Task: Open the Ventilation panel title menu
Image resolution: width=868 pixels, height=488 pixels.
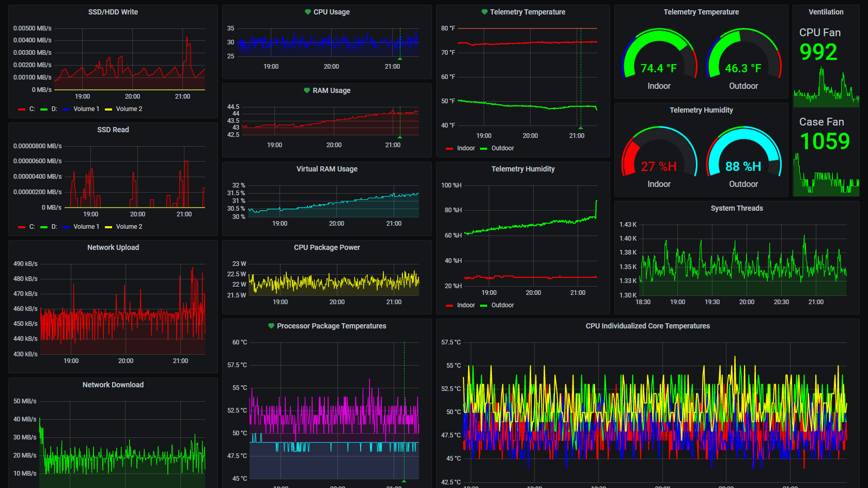Action: tap(826, 12)
